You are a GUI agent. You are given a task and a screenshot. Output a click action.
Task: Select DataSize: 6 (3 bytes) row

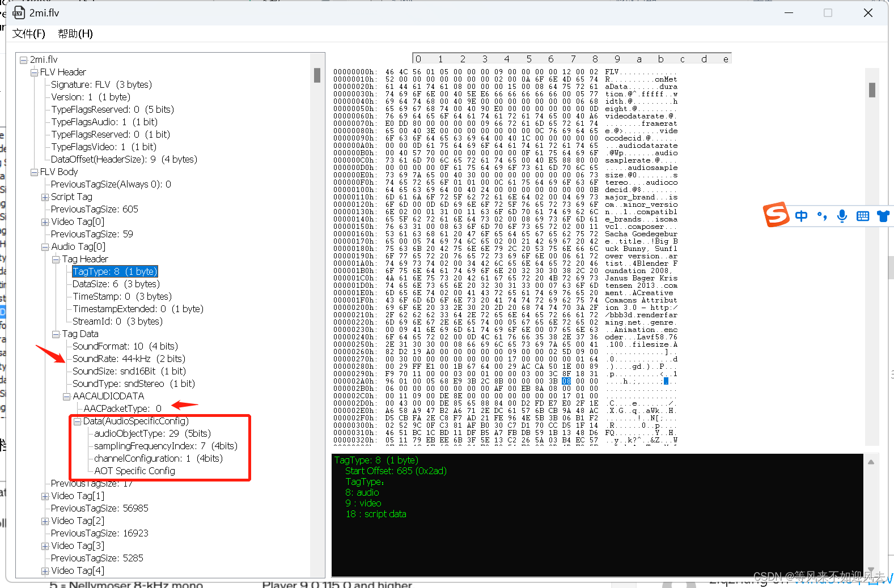point(116,284)
